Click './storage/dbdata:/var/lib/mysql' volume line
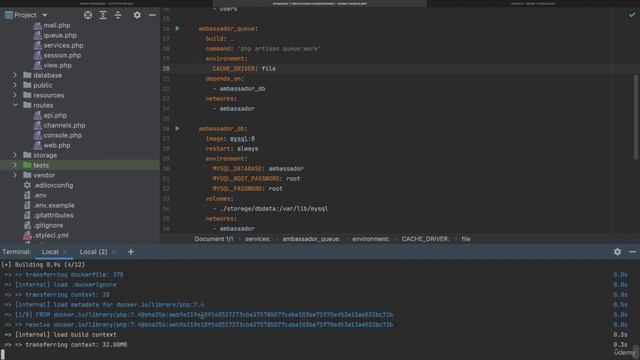This screenshot has height=360, width=640. tap(274, 209)
